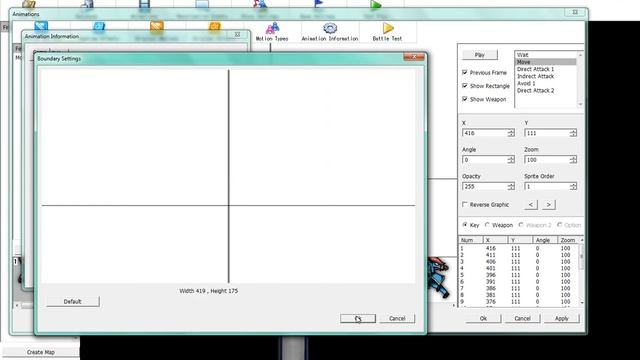Click the frame table vertical scrollbar thumb
This screenshot has width=640, height=360.
(x=582, y=257)
